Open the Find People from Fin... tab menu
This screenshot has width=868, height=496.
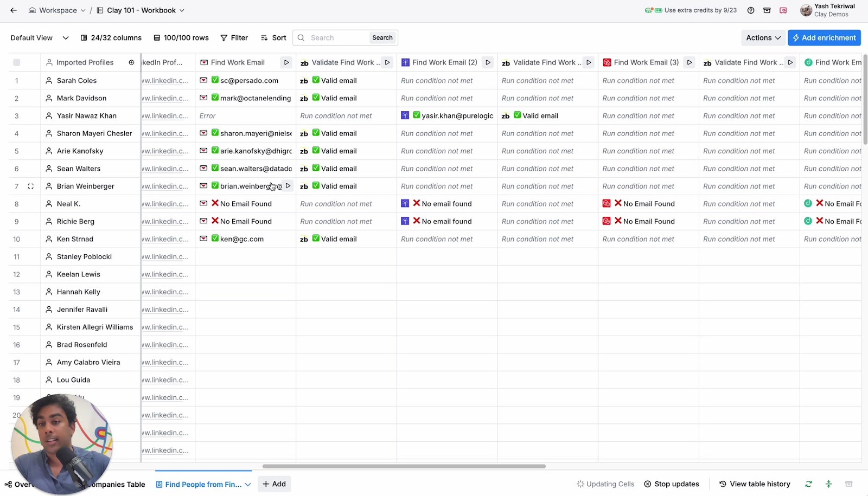click(x=248, y=484)
